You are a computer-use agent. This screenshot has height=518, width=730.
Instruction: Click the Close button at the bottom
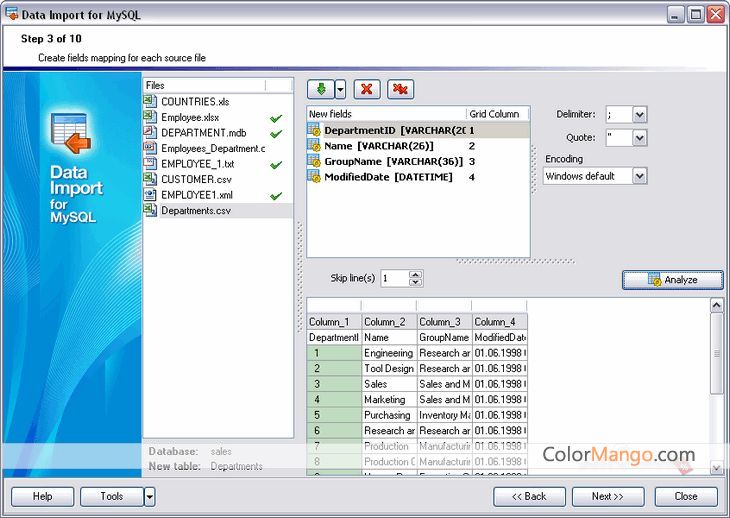tap(686, 497)
